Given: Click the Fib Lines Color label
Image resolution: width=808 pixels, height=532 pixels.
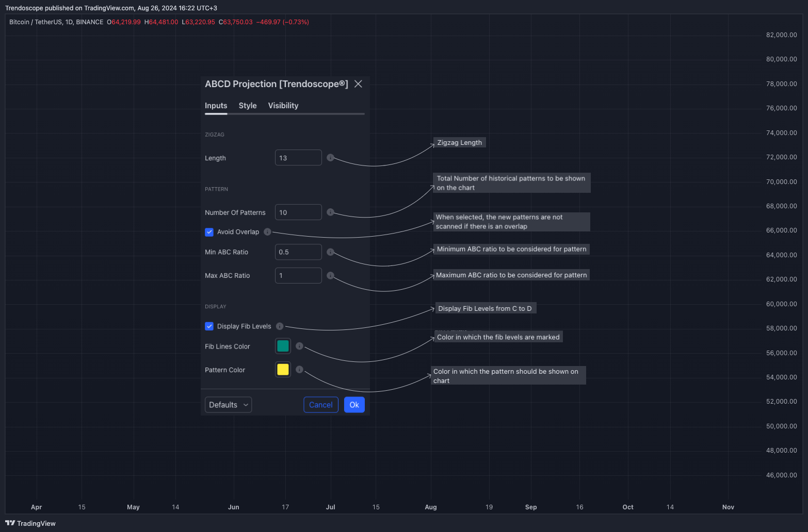Looking at the screenshot, I should tap(228, 346).
